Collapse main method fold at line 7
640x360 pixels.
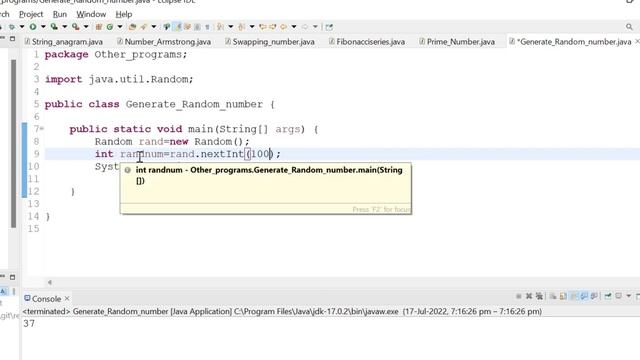coord(42,129)
